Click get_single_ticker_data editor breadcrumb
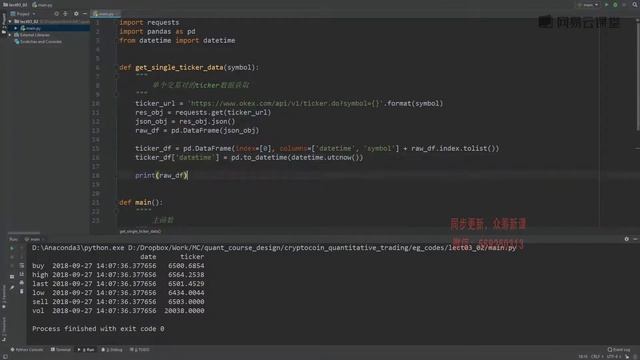Viewport: 640px width, 360px height. [x=140, y=231]
